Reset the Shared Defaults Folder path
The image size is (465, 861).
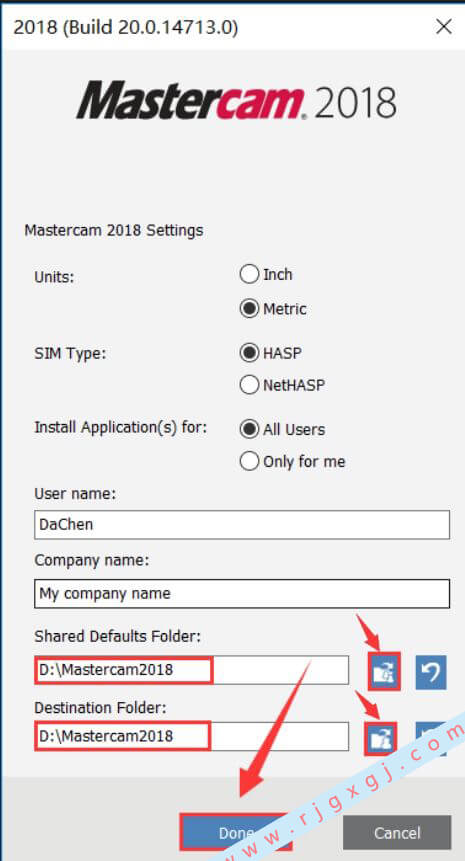pyautogui.click(x=431, y=672)
